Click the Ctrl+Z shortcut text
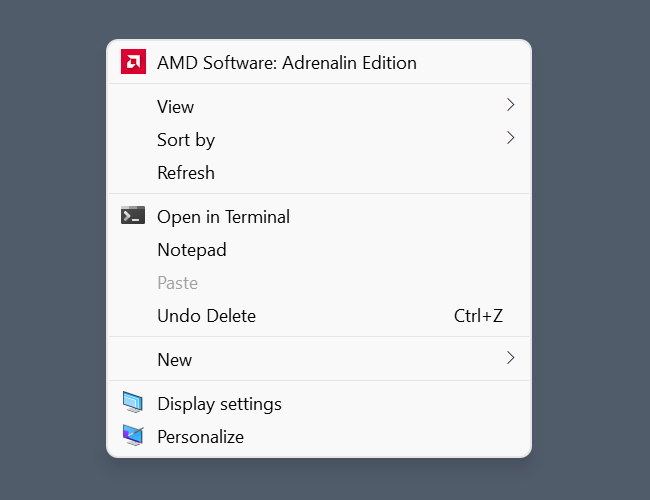Screen dimensions: 650x500 point(478,316)
